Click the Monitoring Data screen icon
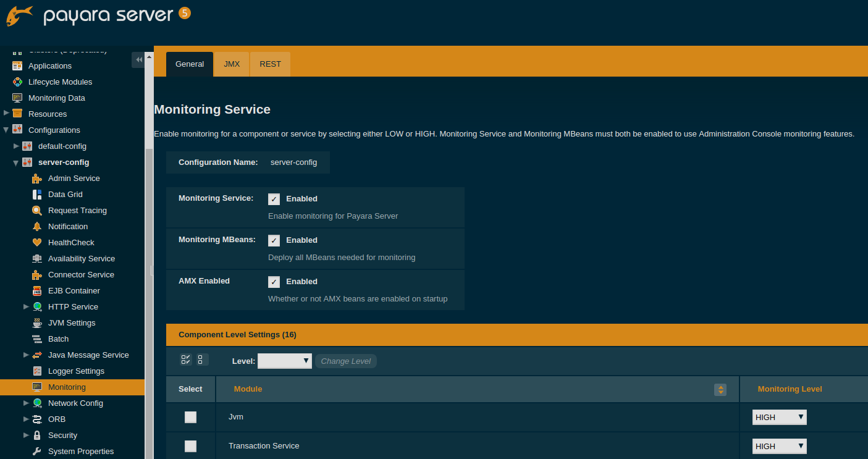 17,98
